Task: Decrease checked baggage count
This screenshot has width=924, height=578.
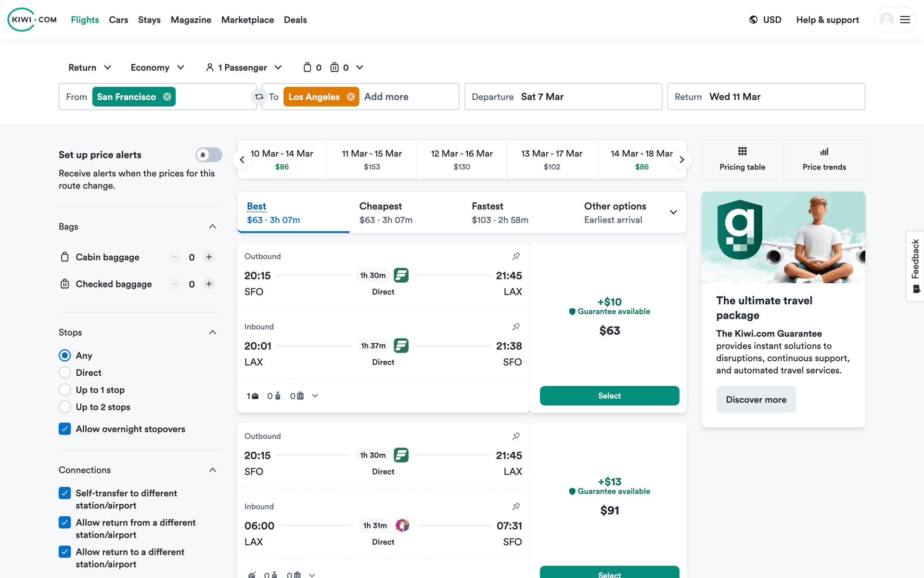Action: (175, 284)
